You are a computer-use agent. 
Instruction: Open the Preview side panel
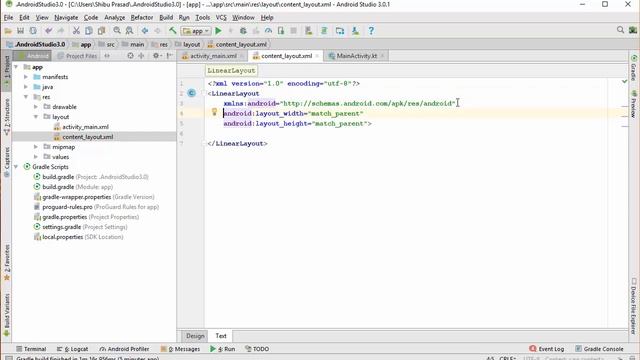click(633, 104)
